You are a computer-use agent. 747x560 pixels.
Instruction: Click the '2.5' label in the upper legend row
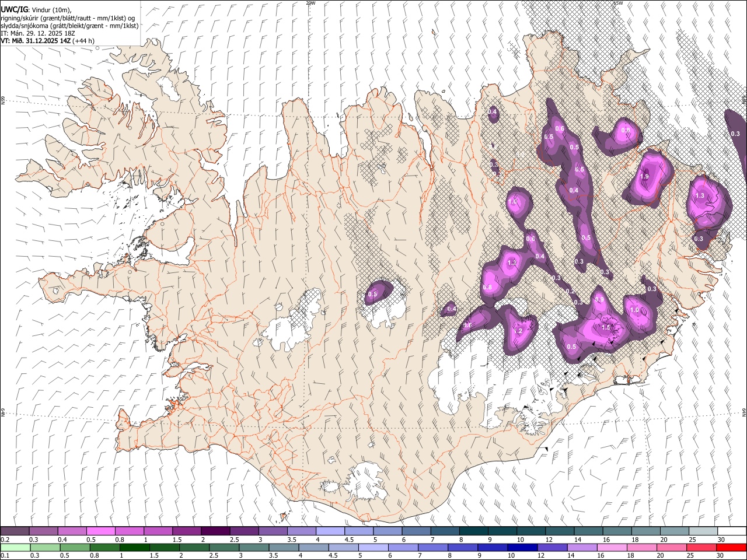tap(234, 540)
